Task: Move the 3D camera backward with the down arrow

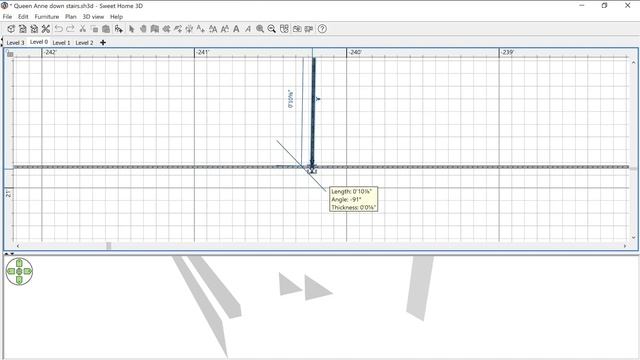Action: pyautogui.click(x=19, y=280)
